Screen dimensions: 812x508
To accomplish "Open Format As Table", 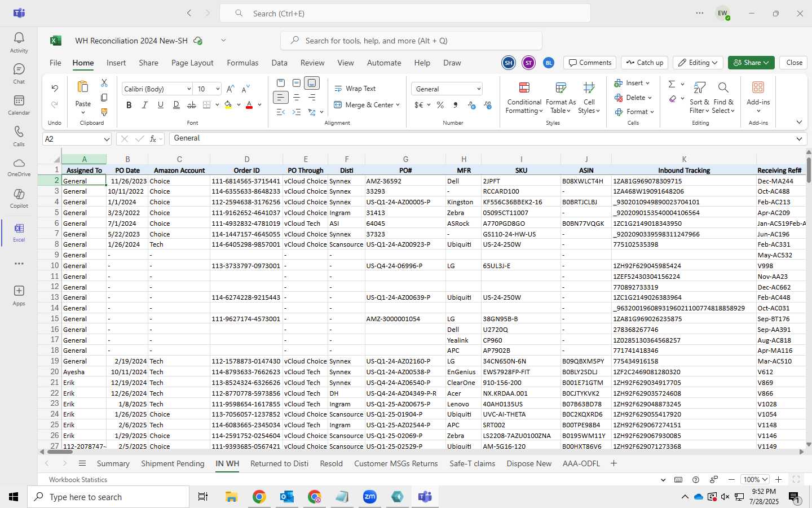I will click(x=561, y=98).
